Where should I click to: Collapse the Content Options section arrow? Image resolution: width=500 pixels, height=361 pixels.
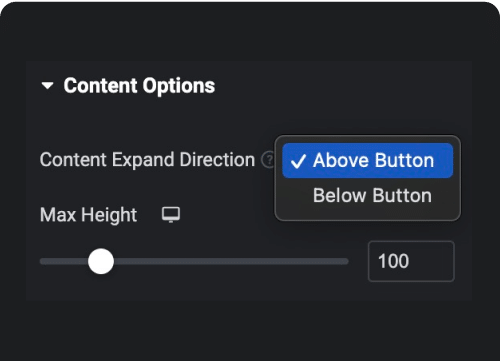pyautogui.click(x=47, y=86)
